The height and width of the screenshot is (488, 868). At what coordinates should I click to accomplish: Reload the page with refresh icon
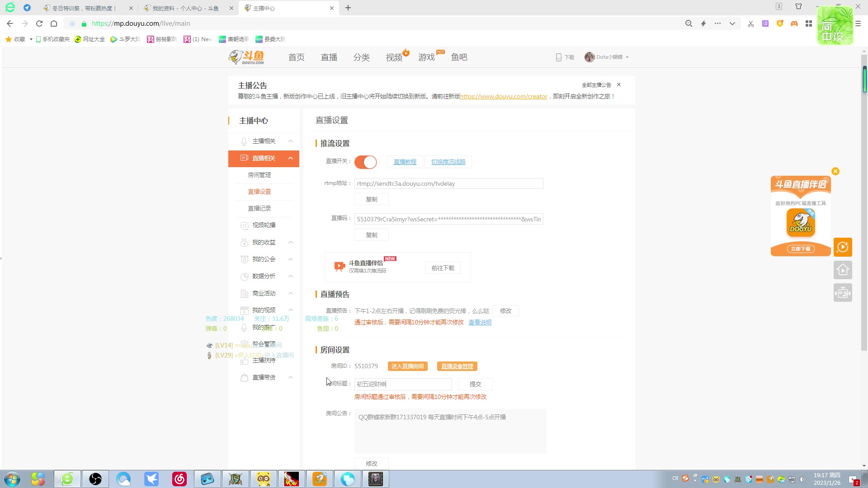pyautogui.click(x=39, y=23)
